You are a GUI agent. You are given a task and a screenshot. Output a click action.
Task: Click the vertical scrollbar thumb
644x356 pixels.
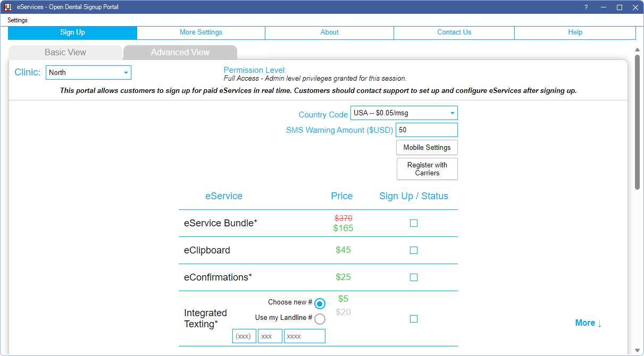pyautogui.click(x=637, y=122)
